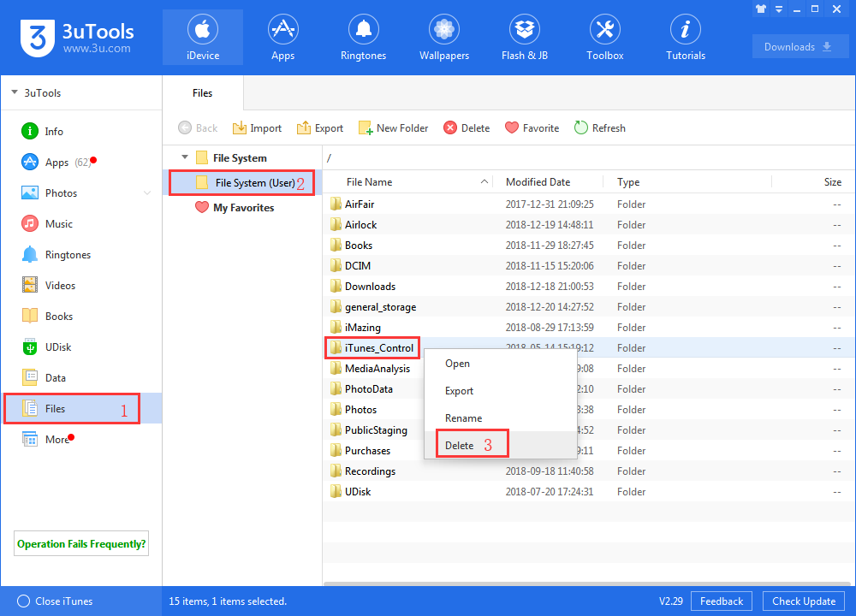Select the DCIM folder
Viewport: 856px width, 616px height.
point(587,266)
